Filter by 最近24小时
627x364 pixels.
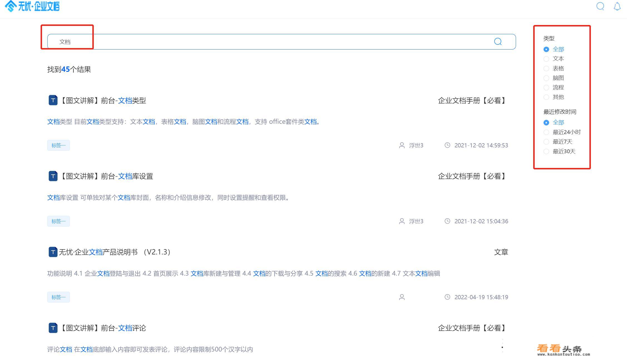(562, 132)
